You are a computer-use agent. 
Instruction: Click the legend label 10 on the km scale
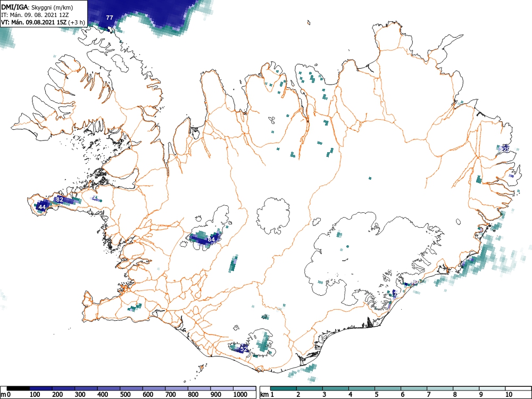(508, 394)
